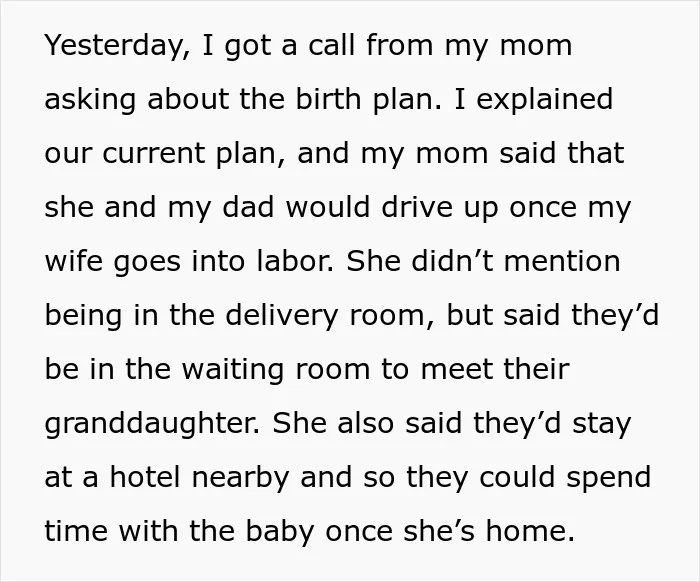This screenshot has height=582, width=700.
Task: Click the word "Yesterday" at the start
Action: [113, 46]
